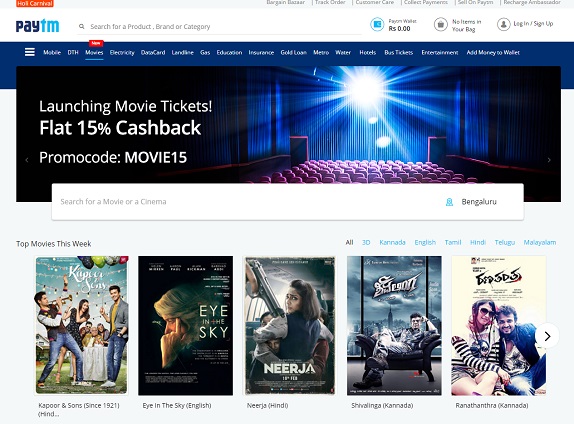
Task: Click the Top Movies This Week heading
Action: [x=53, y=244]
